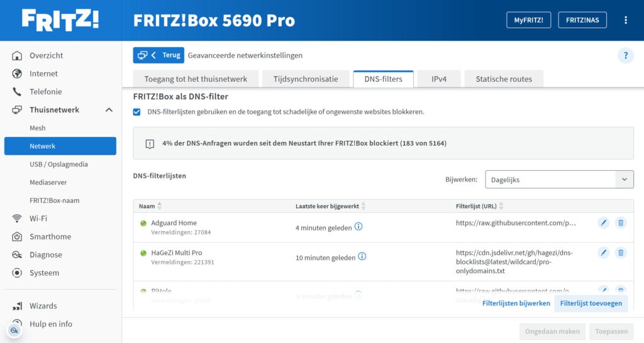Click the Overzicht home icon
Viewport: 644px width, 343px height.
[x=17, y=55]
